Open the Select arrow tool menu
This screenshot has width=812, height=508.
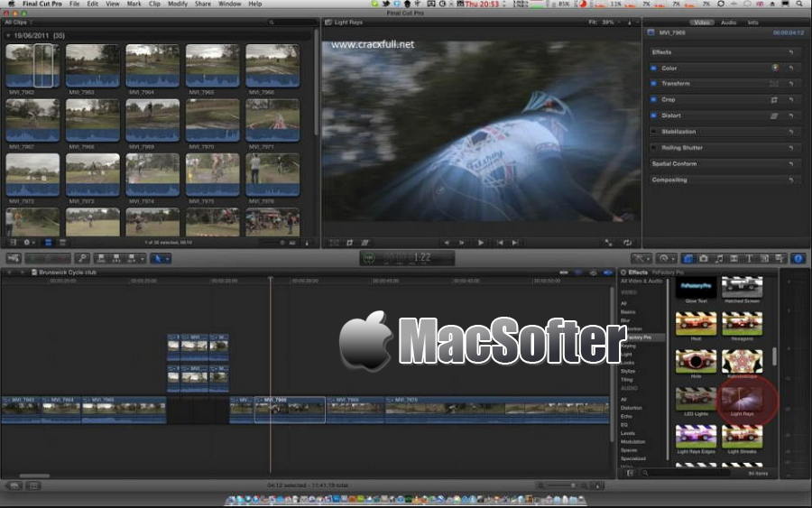[x=161, y=258]
